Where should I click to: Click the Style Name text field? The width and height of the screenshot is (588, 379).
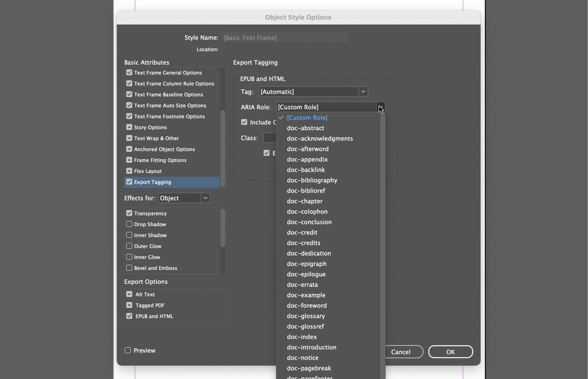(284, 38)
